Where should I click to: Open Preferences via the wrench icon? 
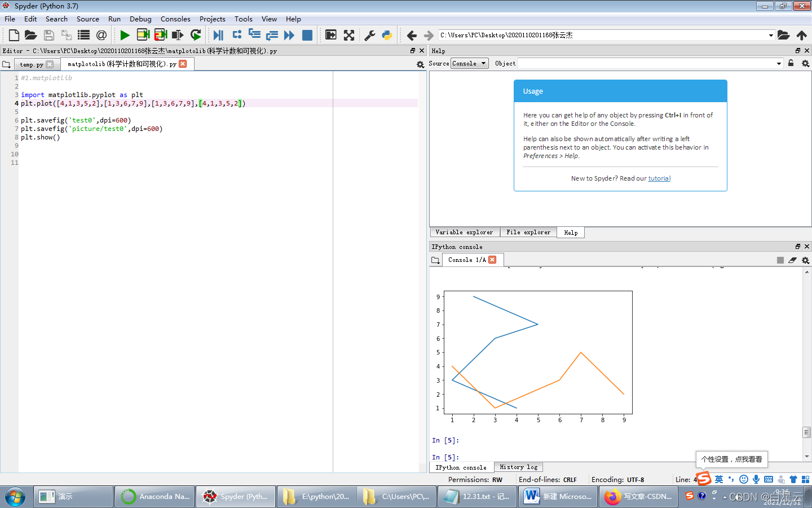[x=370, y=35]
